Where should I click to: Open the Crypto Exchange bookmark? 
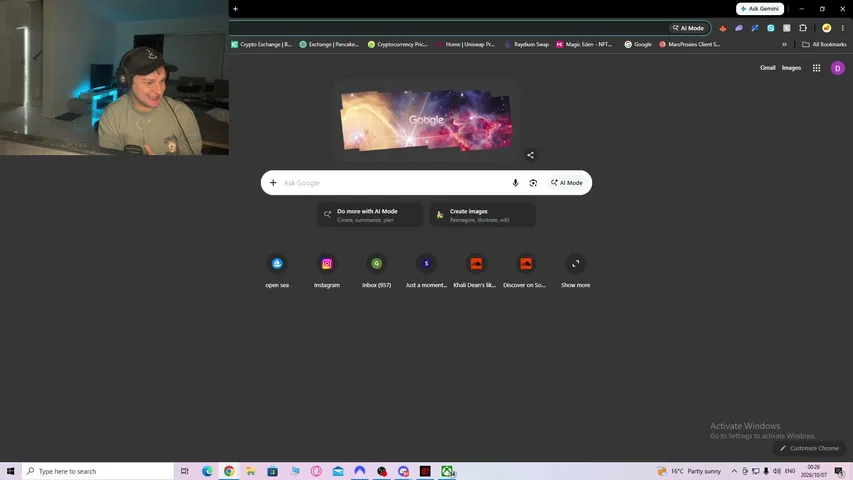[x=261, y=44]
